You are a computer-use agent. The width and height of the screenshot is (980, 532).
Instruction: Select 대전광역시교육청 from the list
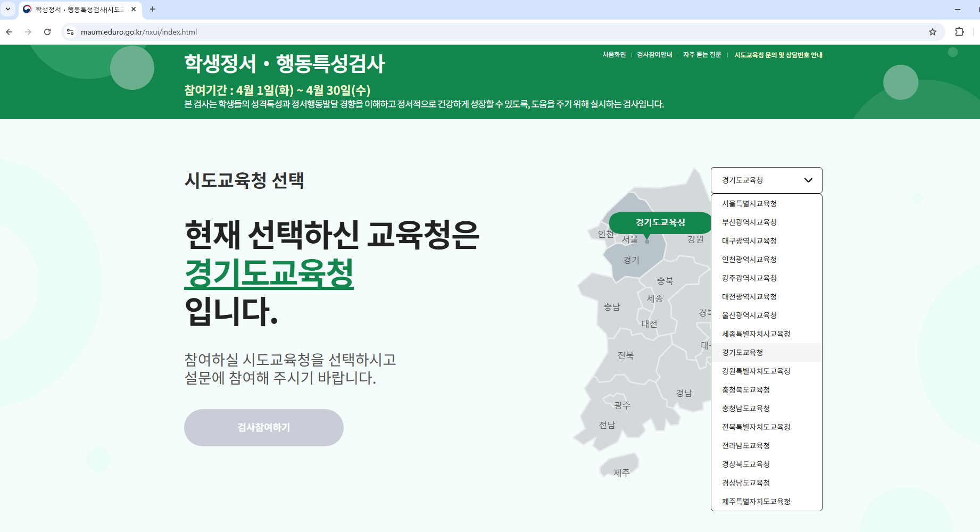point(767,297)
